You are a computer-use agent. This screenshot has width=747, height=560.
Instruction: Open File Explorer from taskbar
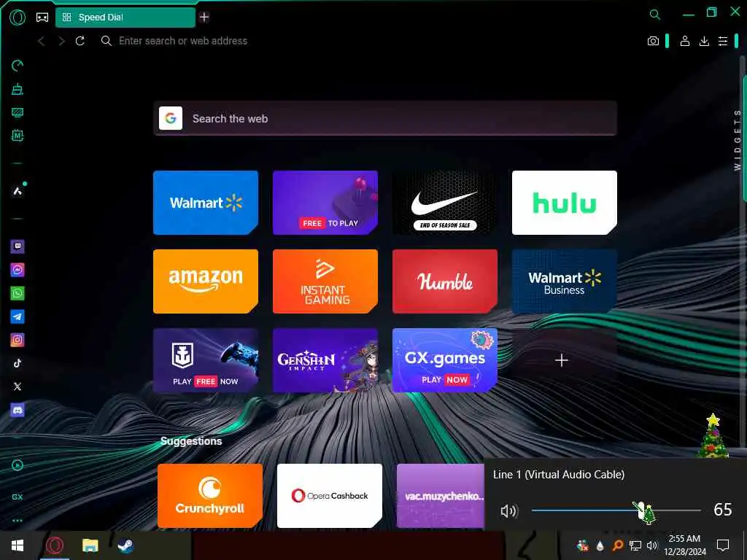click(90, 545)
